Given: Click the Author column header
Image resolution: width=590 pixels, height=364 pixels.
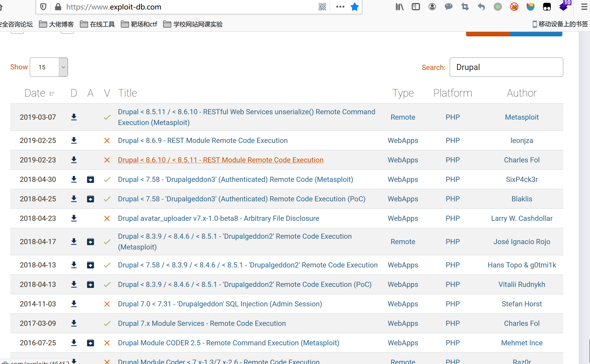Looking at the screenshot, I should click(x=522, y=93).
